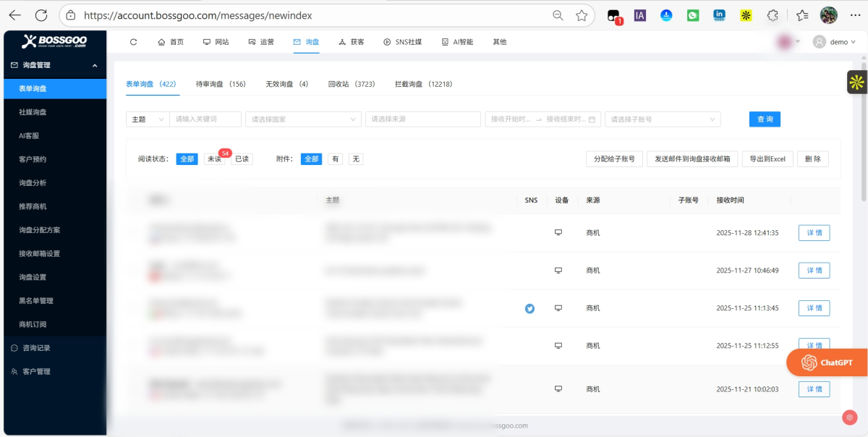The width and height of the screenshot is (868, 437).
Task: Click the refresh icon in top navigation
Action: pos(133,42)
